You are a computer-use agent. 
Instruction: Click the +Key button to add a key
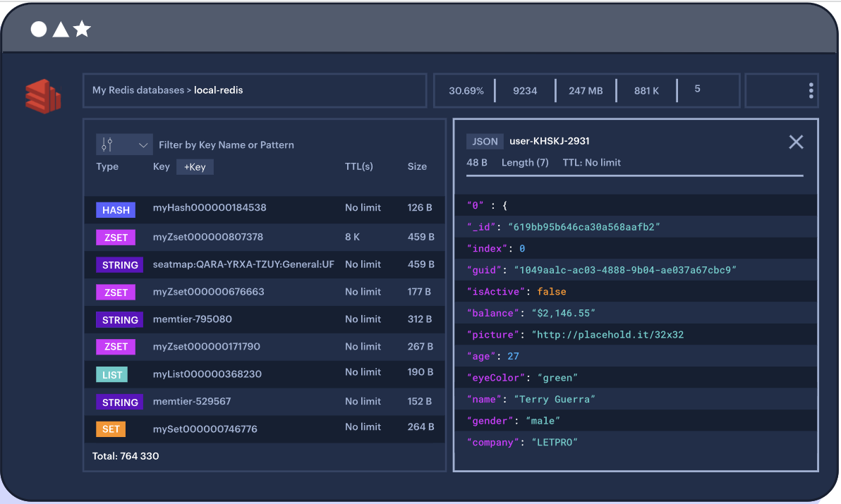195,167
